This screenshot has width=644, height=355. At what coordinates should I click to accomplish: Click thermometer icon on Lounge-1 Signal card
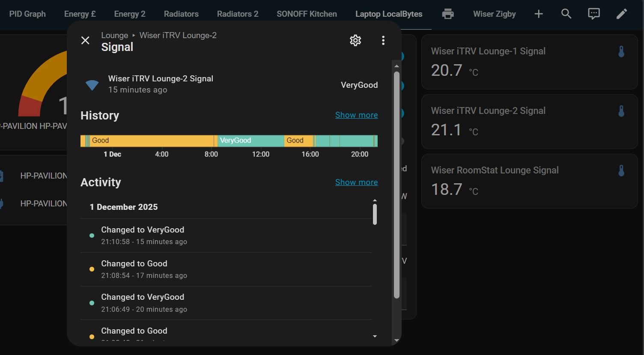point(621,52)
